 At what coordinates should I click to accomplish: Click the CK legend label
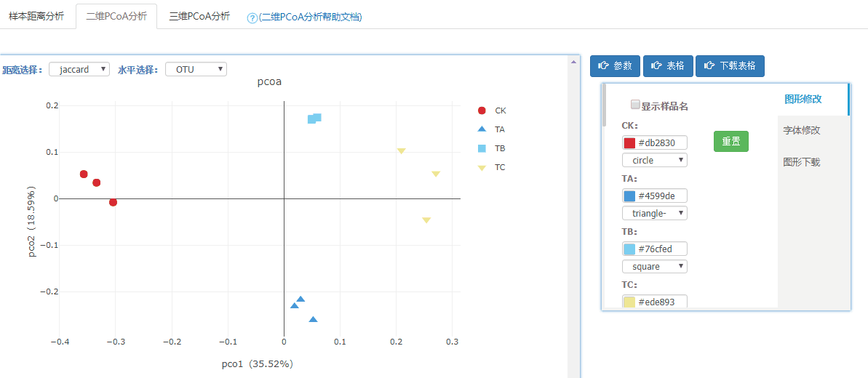point(501,110)
